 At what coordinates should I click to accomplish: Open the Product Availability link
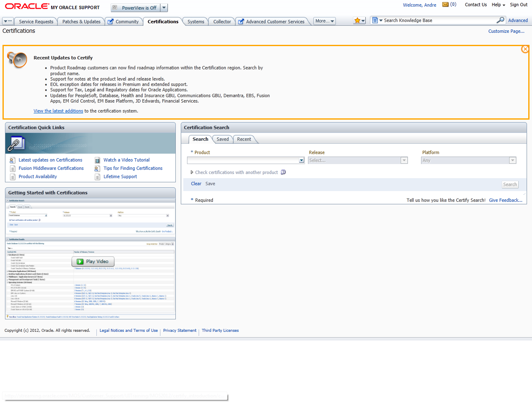pyautogui.click(x=38, y=176)
